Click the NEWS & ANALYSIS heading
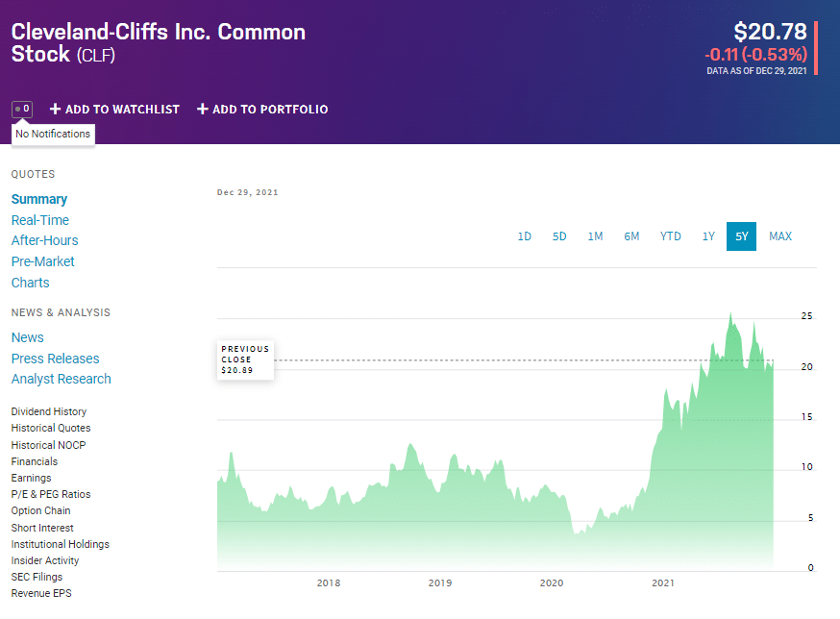This screenshot has width=840, height=619. [61, 312]
